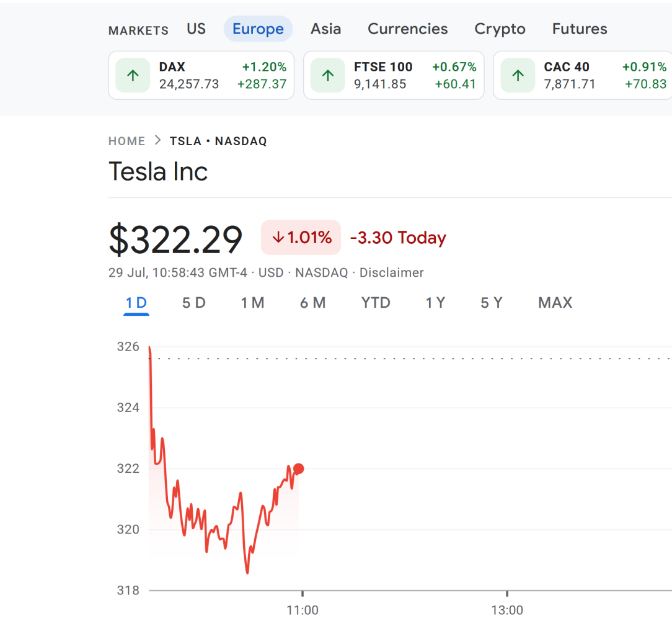Select the Europe markets tab
Screen dimensions: 672x626
coord(258,29)
